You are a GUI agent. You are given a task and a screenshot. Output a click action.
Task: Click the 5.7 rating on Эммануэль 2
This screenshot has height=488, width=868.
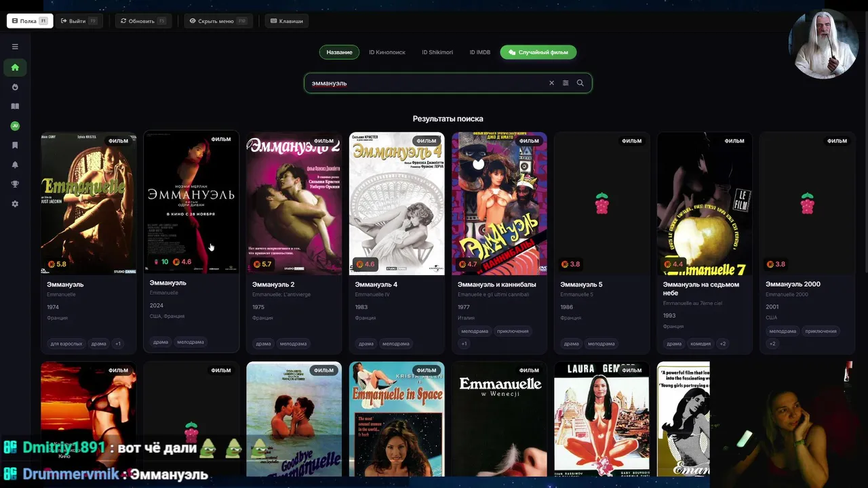coord(262,264)
